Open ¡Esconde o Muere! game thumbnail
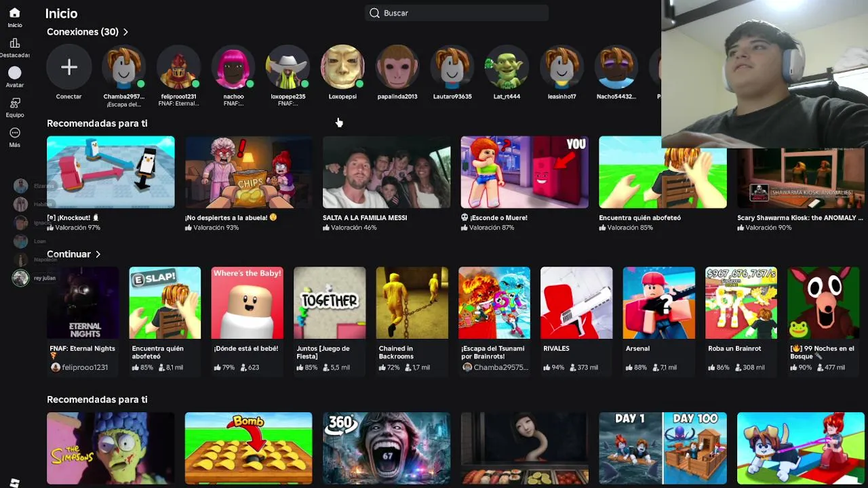This screenshot has height=488, width=868. point(525,172)
